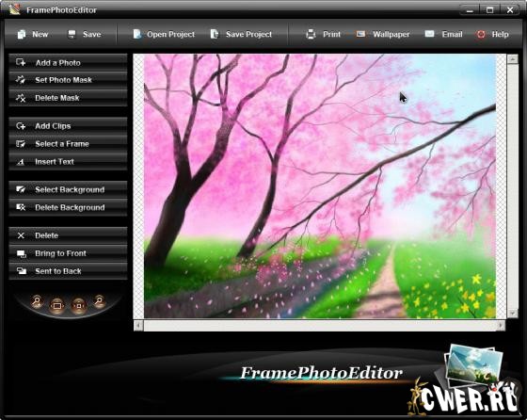This screenshot has width=527, height=420.
Task: Click Delete Mask button
Action: (x=68, y=98)
